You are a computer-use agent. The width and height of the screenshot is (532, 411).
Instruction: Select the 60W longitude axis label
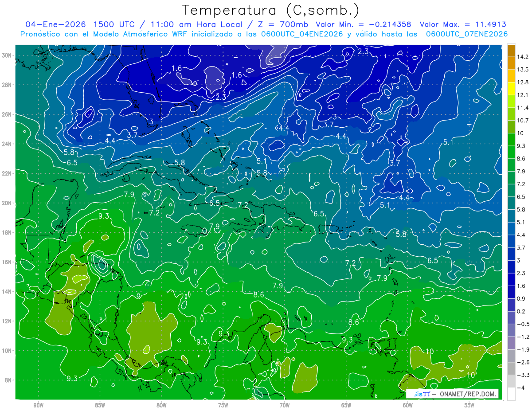(407, 405)
